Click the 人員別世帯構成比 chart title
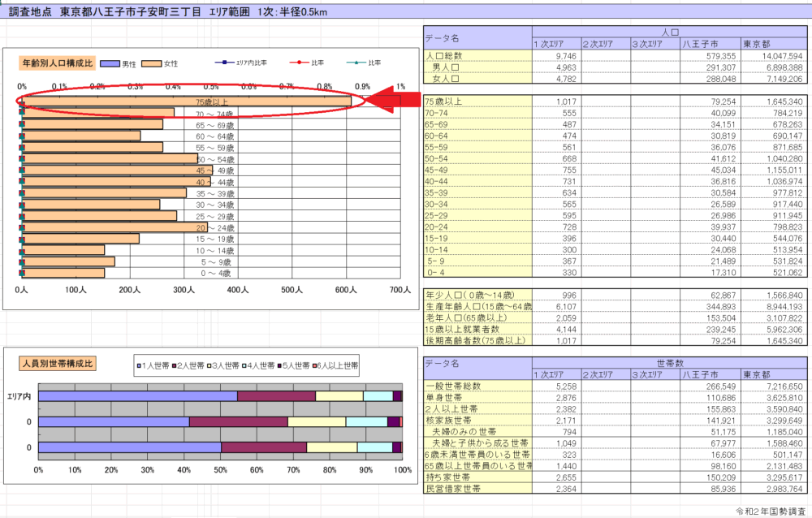The width and height of the screenshot is (812, 518). tap(58, 363)
